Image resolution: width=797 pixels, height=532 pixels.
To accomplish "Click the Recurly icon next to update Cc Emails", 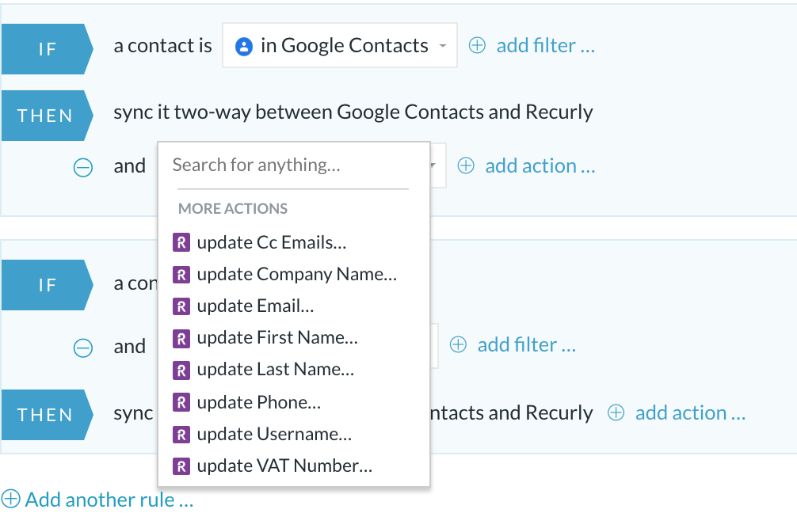I will tap(181, 242).
